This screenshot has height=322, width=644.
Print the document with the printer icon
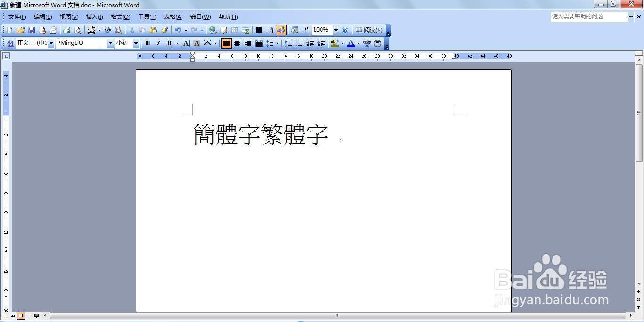(66, 30)
